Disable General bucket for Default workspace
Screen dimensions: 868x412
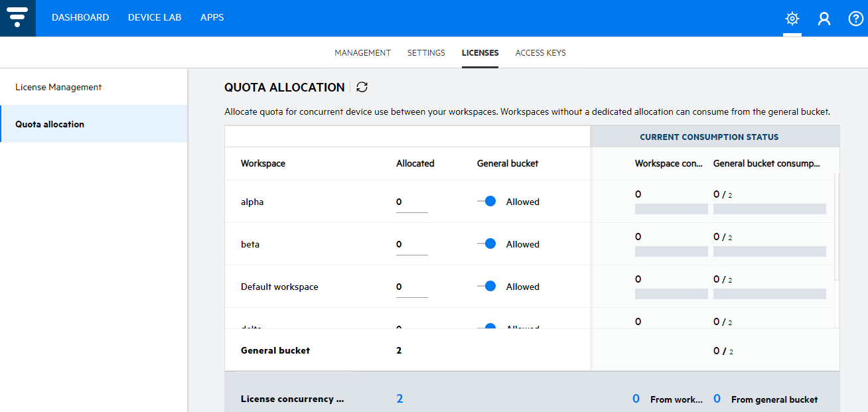pyautogui.click(x=487, y=287)
